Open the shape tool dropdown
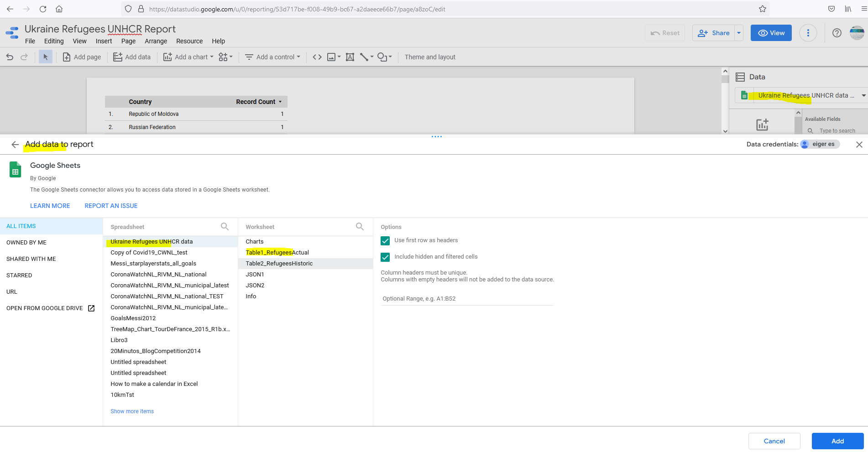 click(385, 57)
